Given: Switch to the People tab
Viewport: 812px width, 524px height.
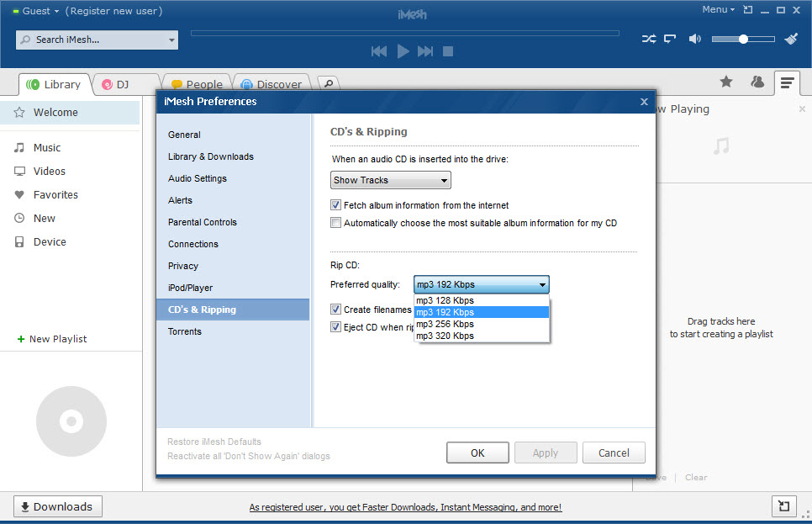Looking at the screenshot, I should coord(198,84).
